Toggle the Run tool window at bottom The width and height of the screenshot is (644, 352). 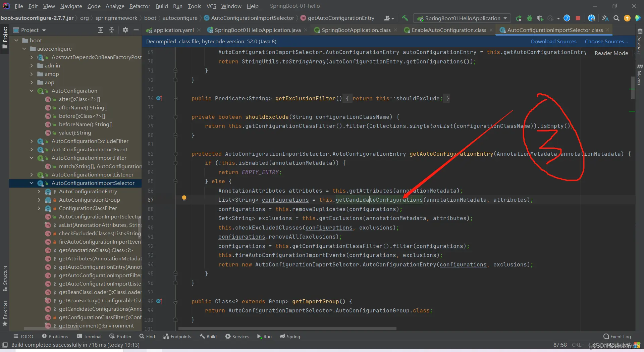[264, 336]
